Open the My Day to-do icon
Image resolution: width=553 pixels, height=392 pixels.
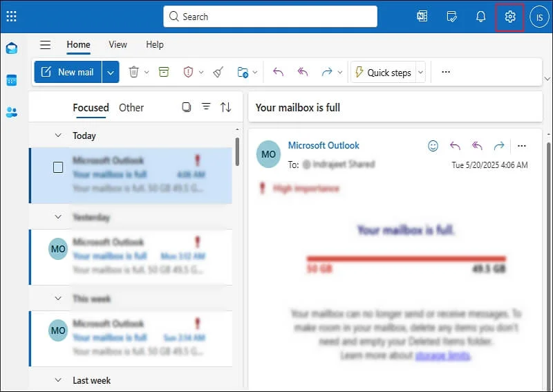[451, 16]
